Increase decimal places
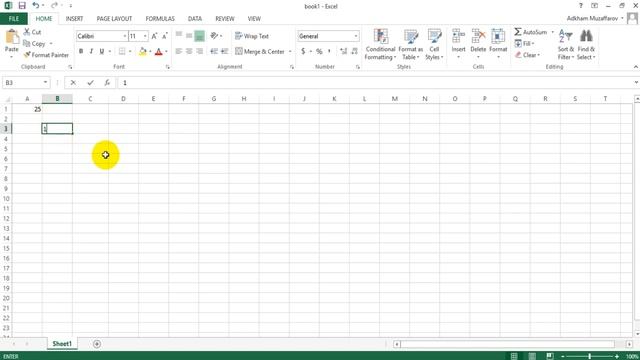The image size is (640, 360). 343,51
